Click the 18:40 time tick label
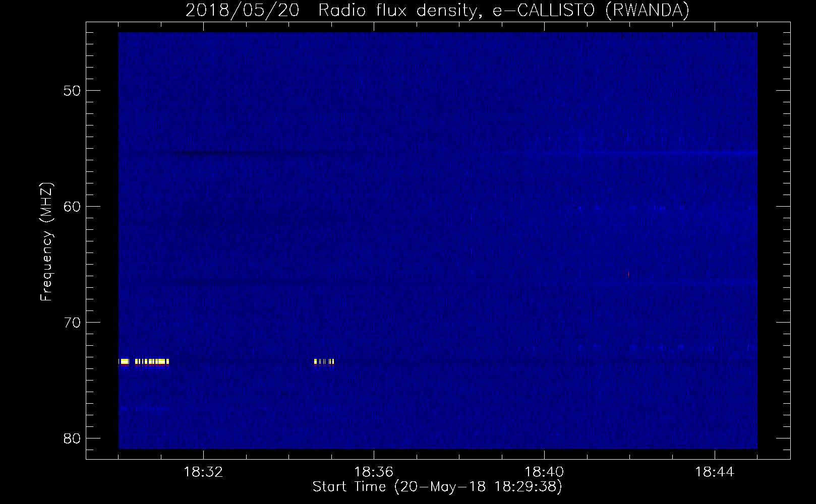This screenshot has width=816, height=504. 544,472
